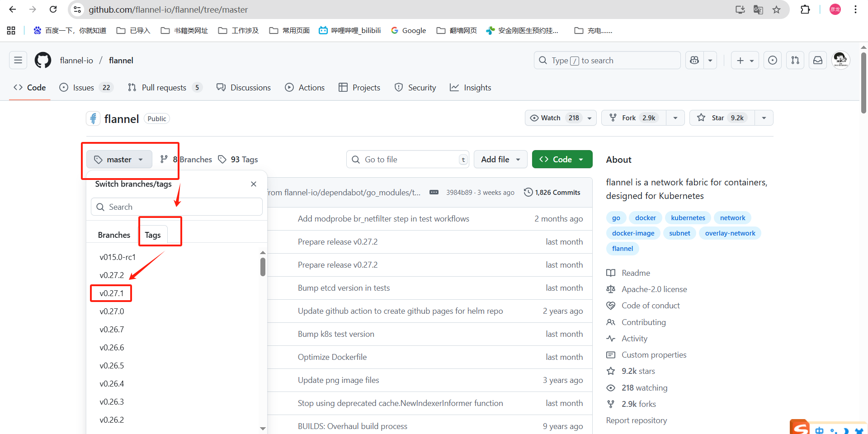Image resolution: width=868 pixels, height=434 pixels.
Task: Select tag v0.27.1
Action: pos(112,293)
